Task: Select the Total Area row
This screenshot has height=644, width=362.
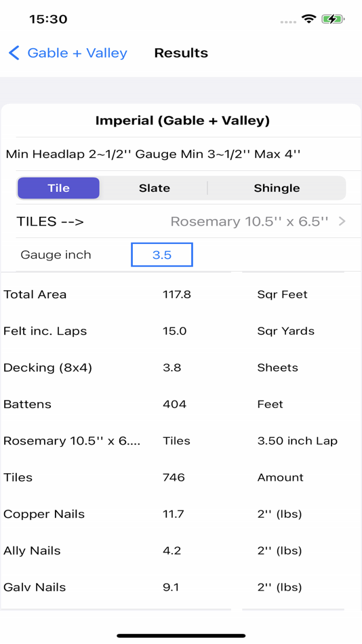Action: pyautogui.click(x=181, y=294)
